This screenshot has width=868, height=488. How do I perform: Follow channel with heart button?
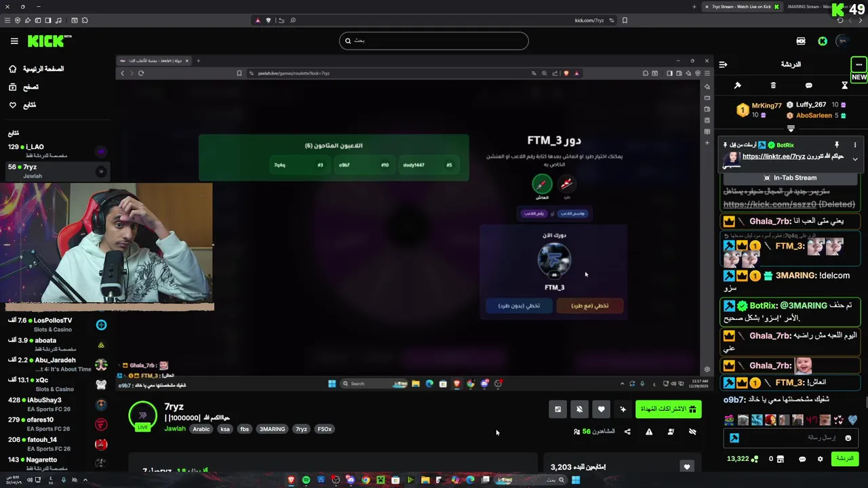[601, 409]
